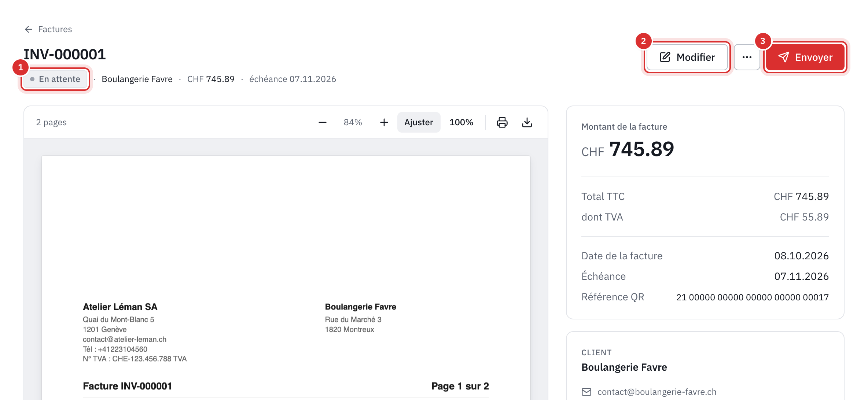Click the Total TTC row value

(801, 197)
